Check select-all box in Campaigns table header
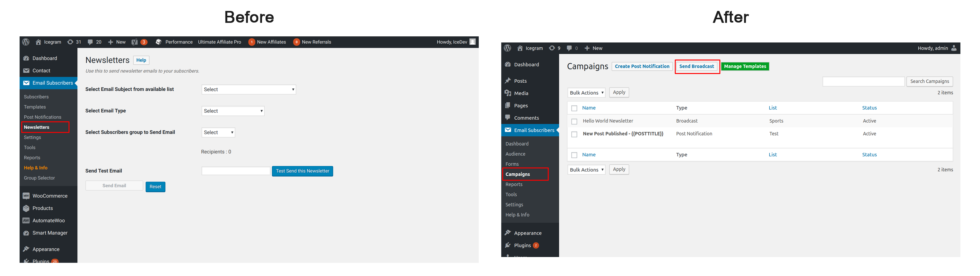Screen dimensions: 980x276 pyautogui.click(x=574, y=108)
